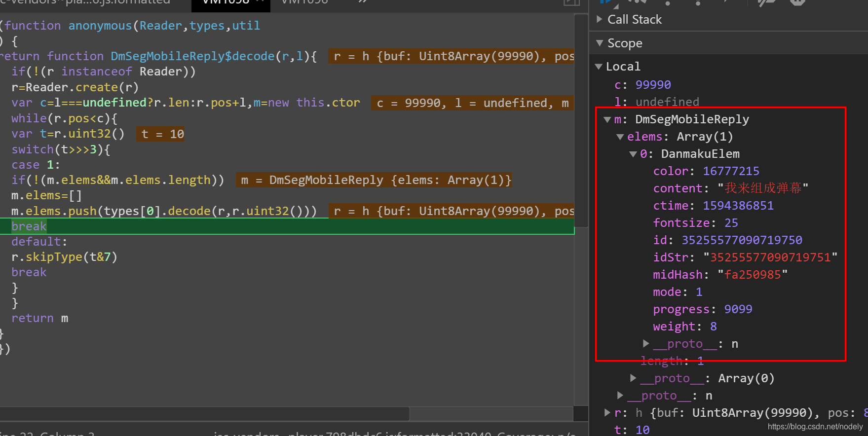The width and height of the screenshot is (868, 436).
Task: Click the DmSegMobileReply$decode function name
Action: click(192, 56)
